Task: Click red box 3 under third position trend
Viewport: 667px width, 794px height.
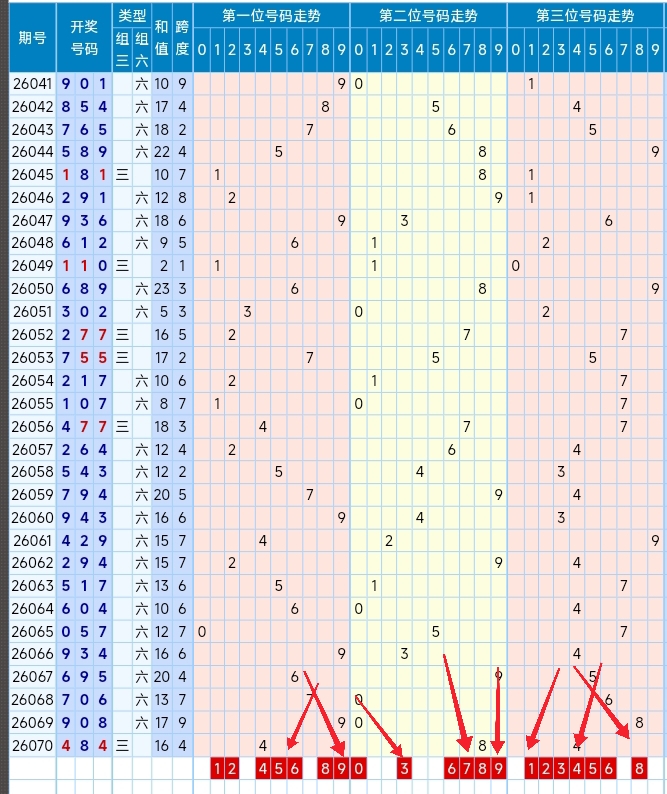Action: pos(561,769)
